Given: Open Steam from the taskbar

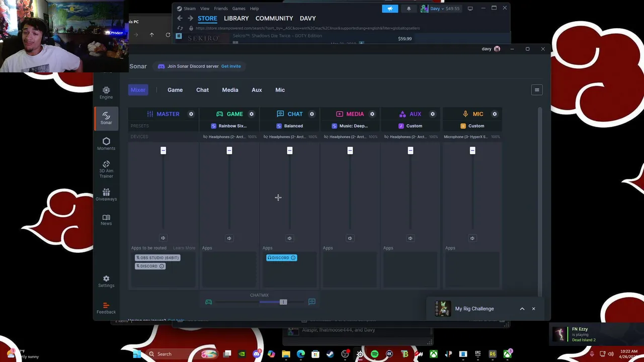Looking at the screenshot, I should tap(330, 354).
